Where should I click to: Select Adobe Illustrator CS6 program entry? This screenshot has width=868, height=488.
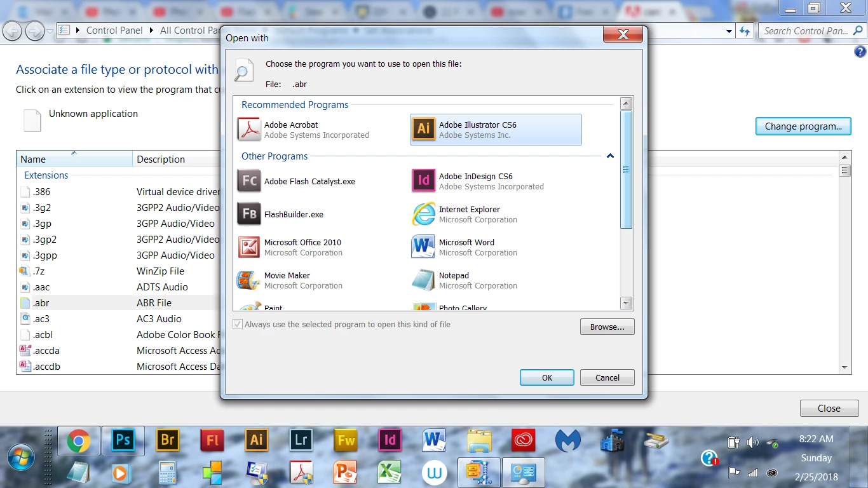[496, 130]
